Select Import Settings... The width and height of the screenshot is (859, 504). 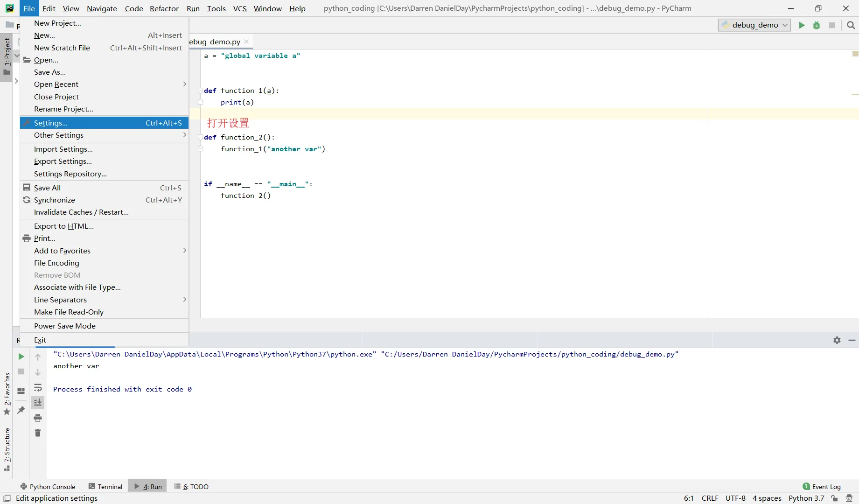pyautogui.click(x=105, y=149)
